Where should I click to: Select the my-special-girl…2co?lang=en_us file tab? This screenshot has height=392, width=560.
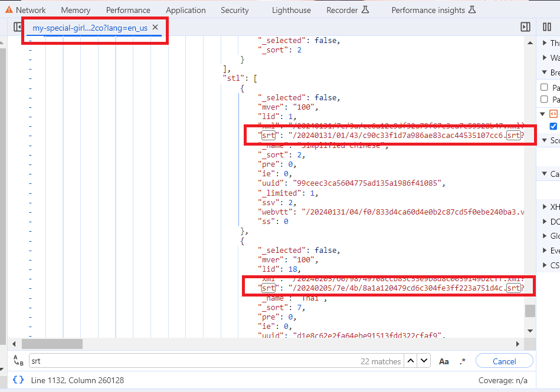[x=90, y=28]
